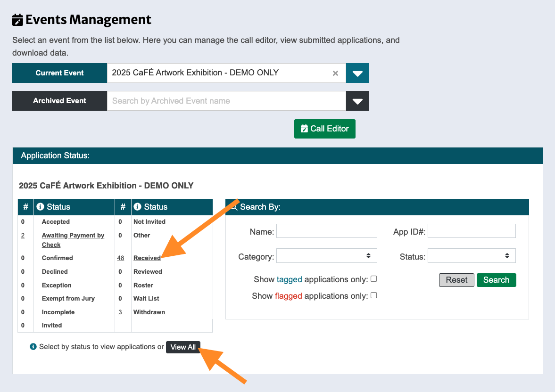The height and width of the screenshot is (392, 555).
Task: Click the count 3 next to Withdrawn
Action: pos(120,312)
